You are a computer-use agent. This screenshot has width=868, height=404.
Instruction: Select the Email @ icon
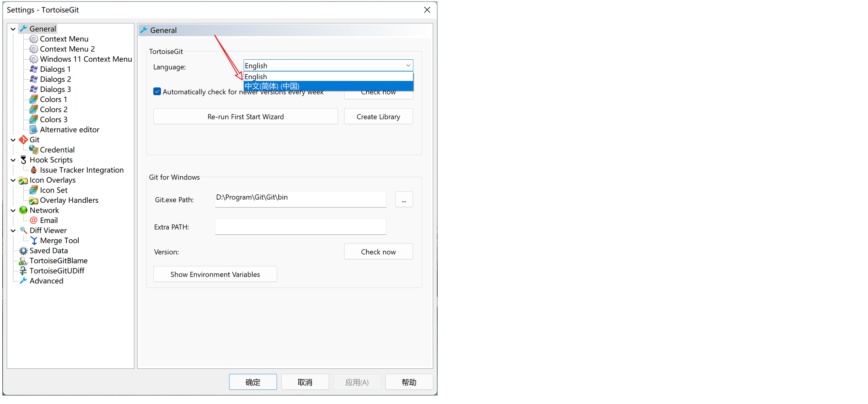click(x=34, y=221)
